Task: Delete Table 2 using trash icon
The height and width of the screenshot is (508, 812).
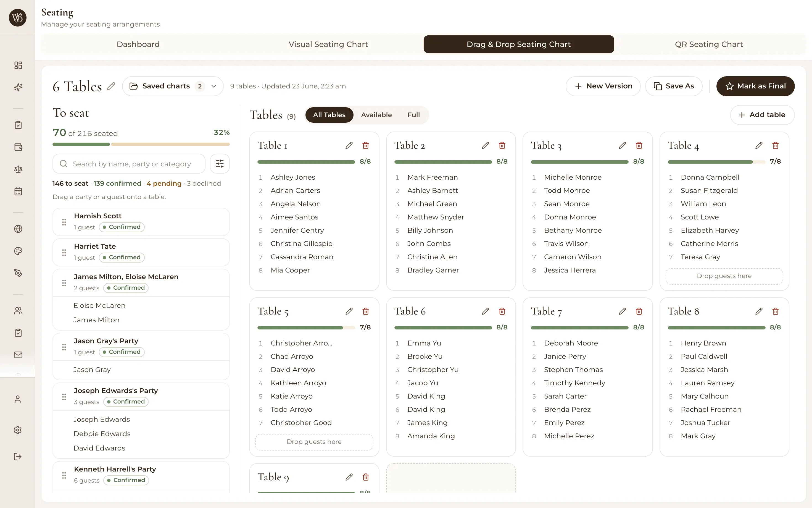Action: tap(502, 145)
